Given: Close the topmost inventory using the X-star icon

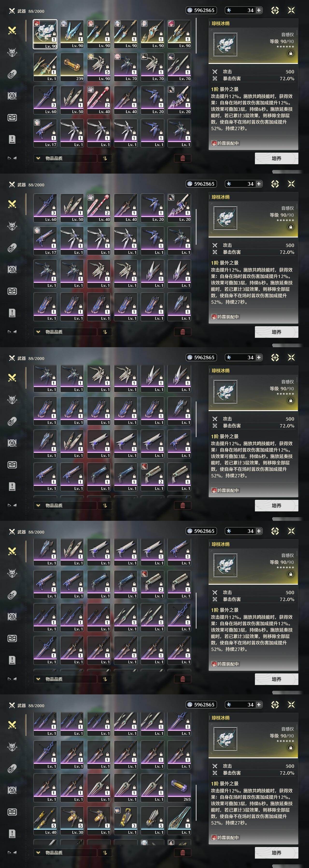Looking at the screenshot, I should pyautogui.click(x=291, y=10).
